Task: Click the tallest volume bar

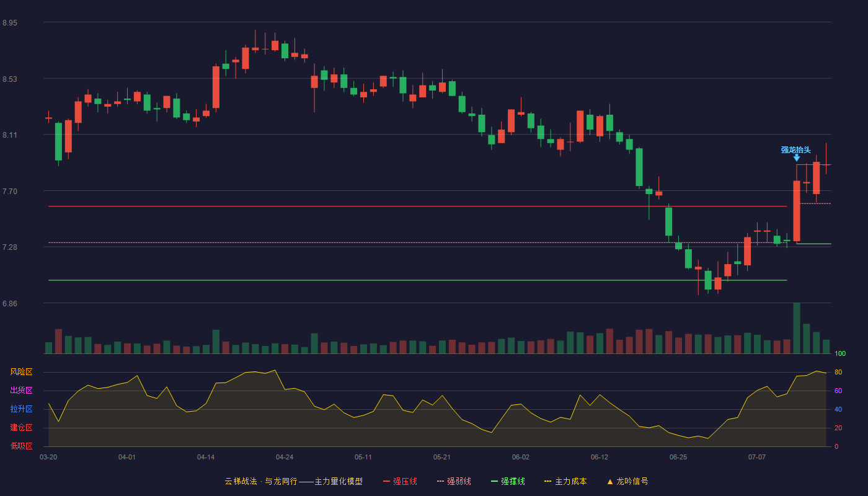Action: point(797,328)
